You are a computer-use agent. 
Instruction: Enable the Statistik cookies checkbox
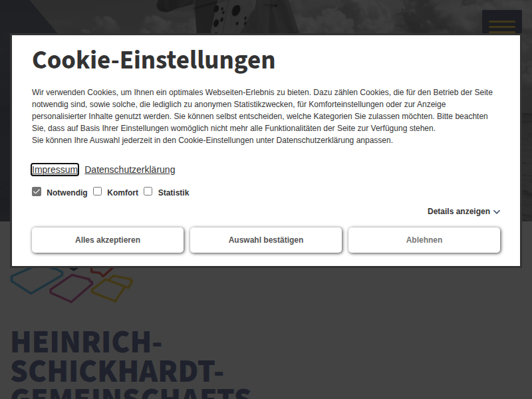148,192
